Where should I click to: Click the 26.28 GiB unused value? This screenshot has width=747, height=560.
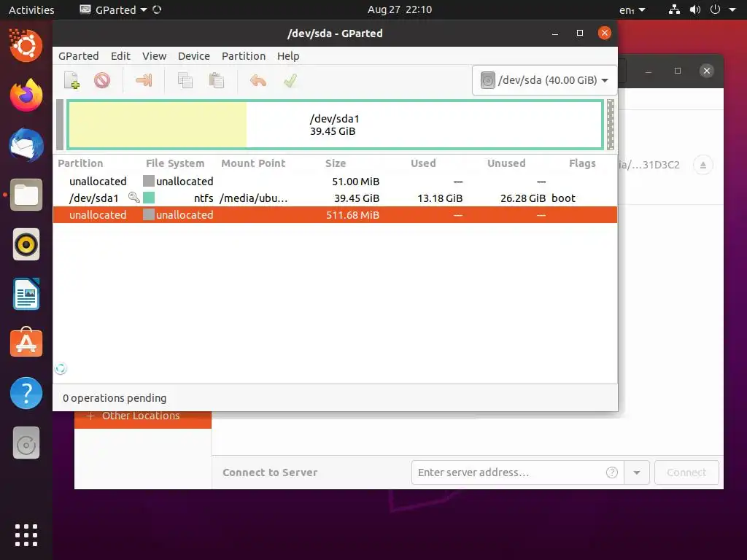522,198
